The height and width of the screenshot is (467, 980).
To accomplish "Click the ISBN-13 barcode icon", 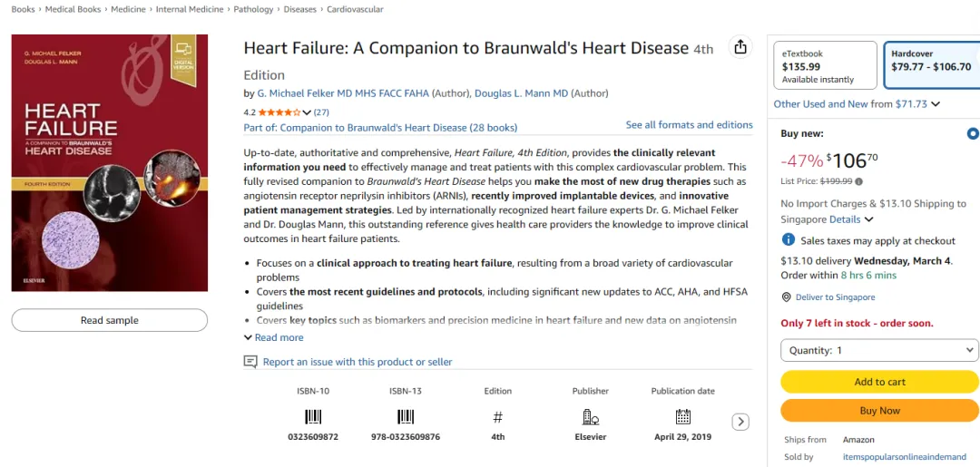I will 406,417.
